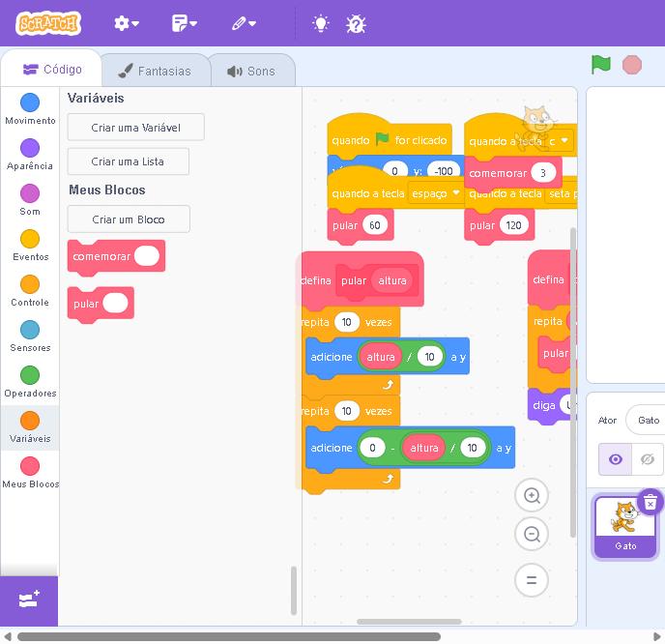Click the block palette vertical scrollbar
Viewport: 665px width, 644px height.
(x=294, y=590)
